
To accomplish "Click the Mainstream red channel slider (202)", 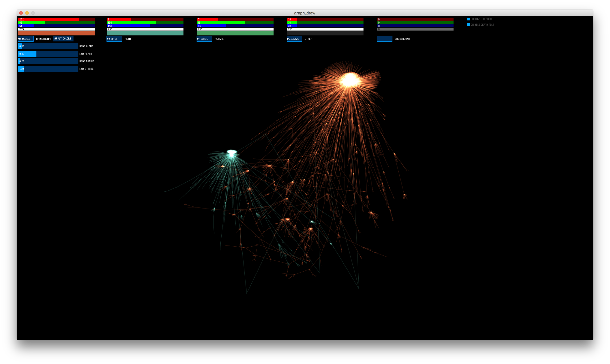I will pyautogui.click(x=56, y=19).
